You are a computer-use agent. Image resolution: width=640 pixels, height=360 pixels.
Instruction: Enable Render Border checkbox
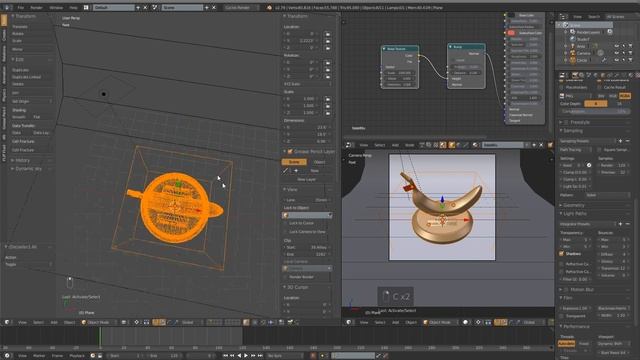click(286, 277)
